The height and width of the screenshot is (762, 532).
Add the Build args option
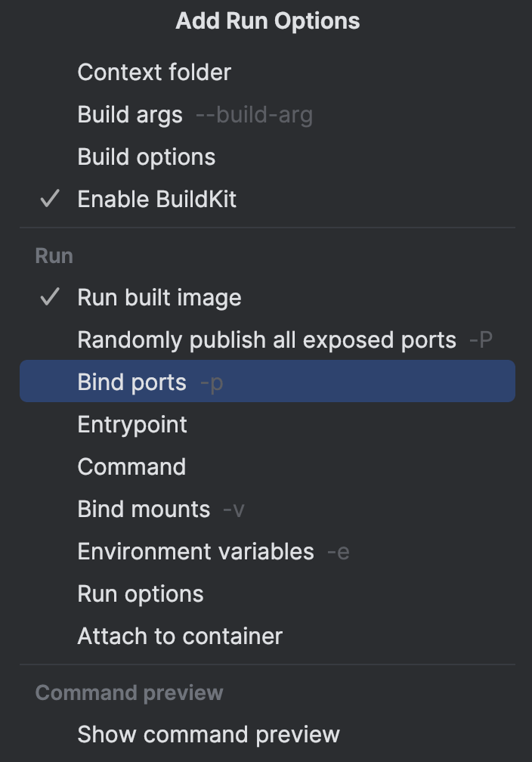[130, 115]
